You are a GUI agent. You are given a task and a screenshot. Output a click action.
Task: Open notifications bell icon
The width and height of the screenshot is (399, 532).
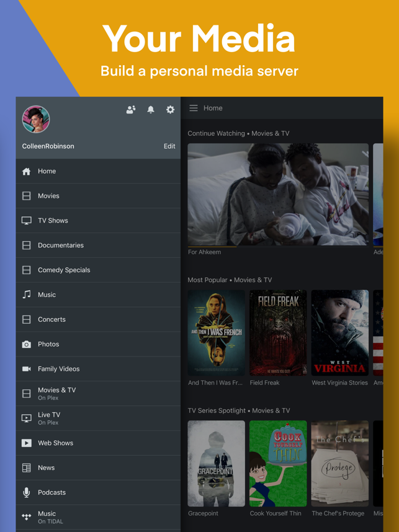tap(151, 109)
